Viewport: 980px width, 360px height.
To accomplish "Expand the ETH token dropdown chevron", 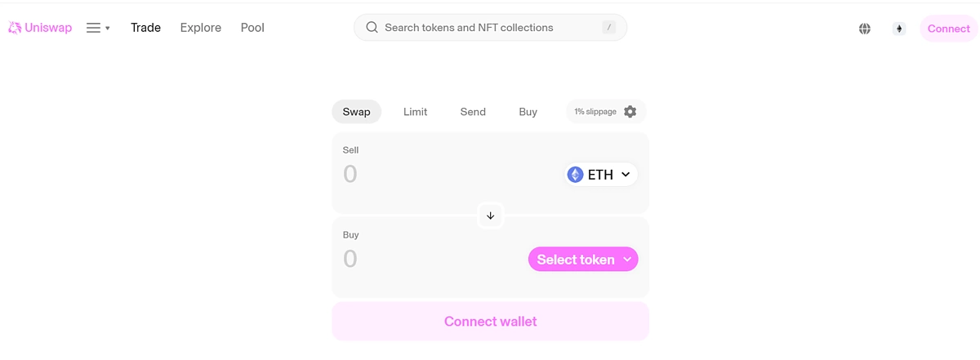I will 626,175.
